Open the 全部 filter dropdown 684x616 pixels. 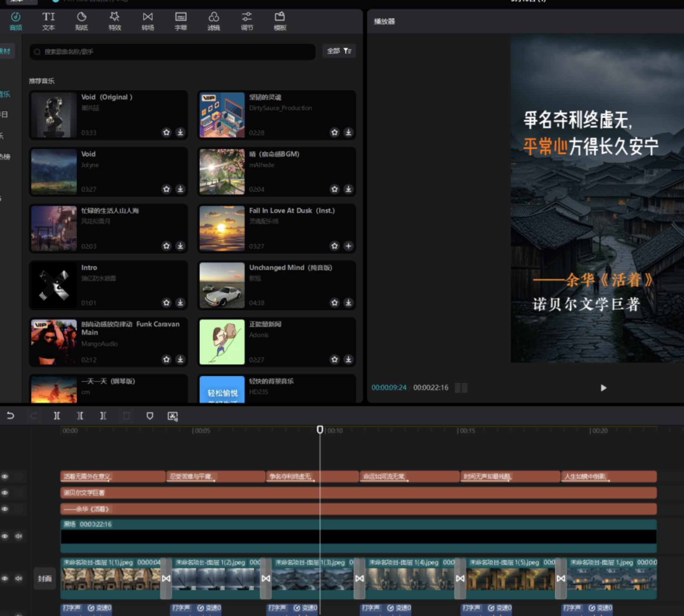tap(339, 51)
